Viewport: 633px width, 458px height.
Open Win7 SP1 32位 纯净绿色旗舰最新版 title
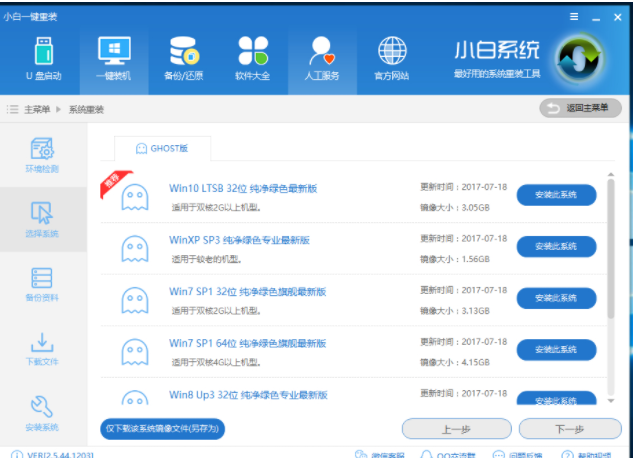[247, 292]
